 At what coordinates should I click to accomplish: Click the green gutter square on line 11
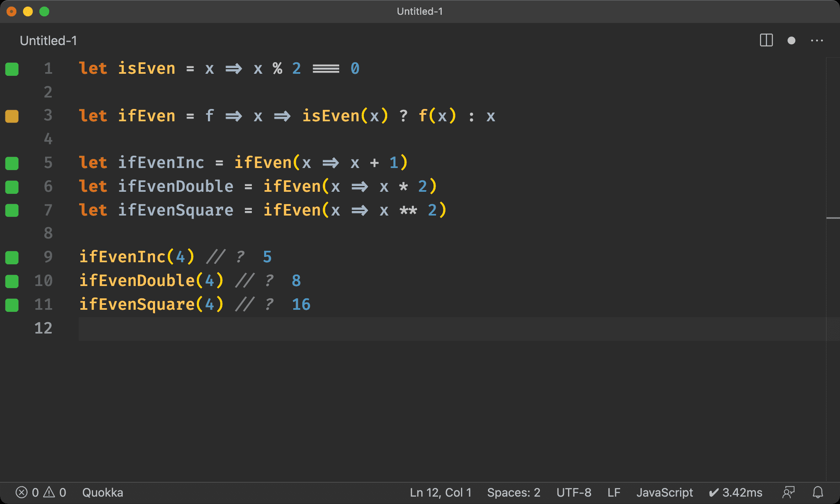point(12,305)
